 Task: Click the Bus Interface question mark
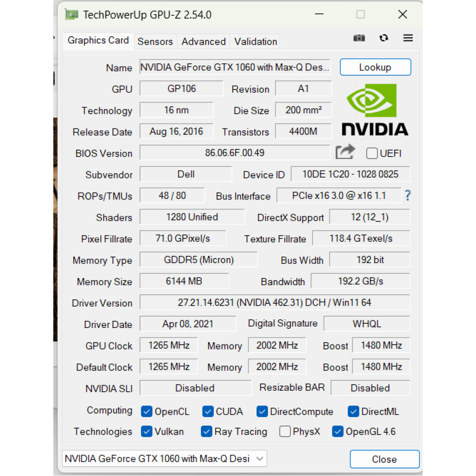coord(408,195)
